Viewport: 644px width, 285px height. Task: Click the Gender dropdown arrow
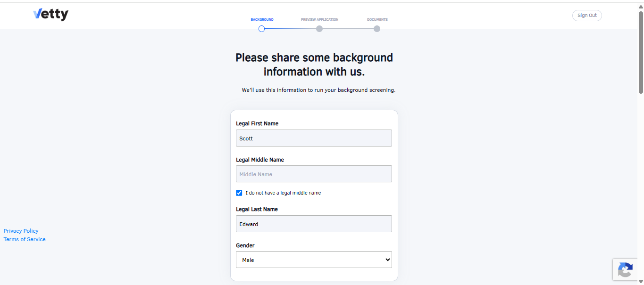click(x=388, y=260)
